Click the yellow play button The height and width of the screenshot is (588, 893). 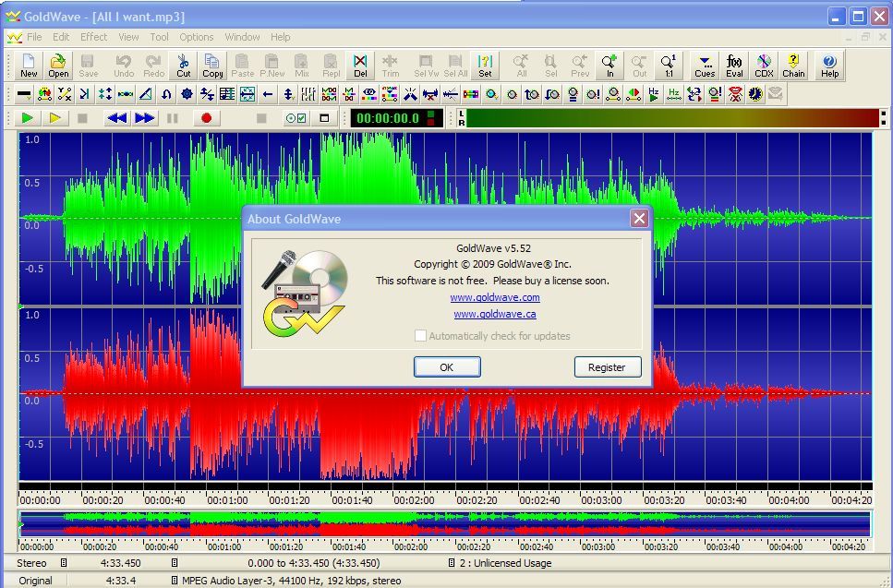click(x=55, y=118)
